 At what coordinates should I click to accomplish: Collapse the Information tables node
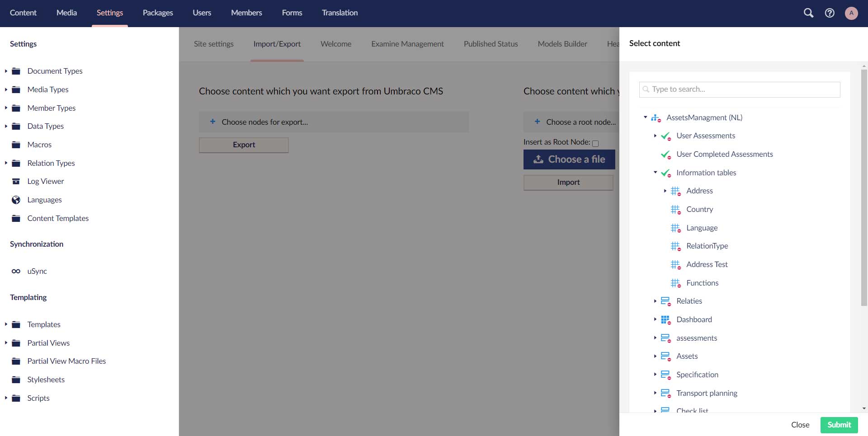655,173
